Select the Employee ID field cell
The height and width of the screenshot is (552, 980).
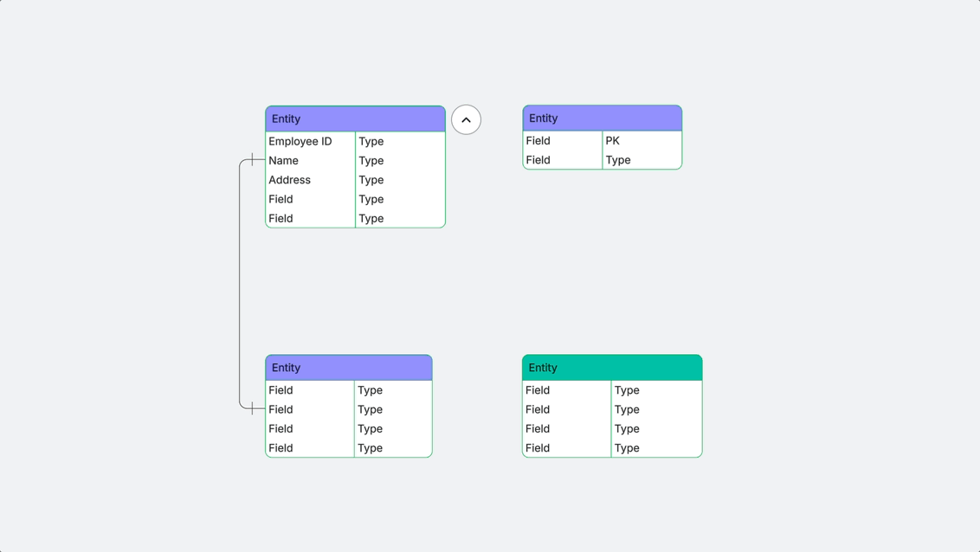click(311, 141)
